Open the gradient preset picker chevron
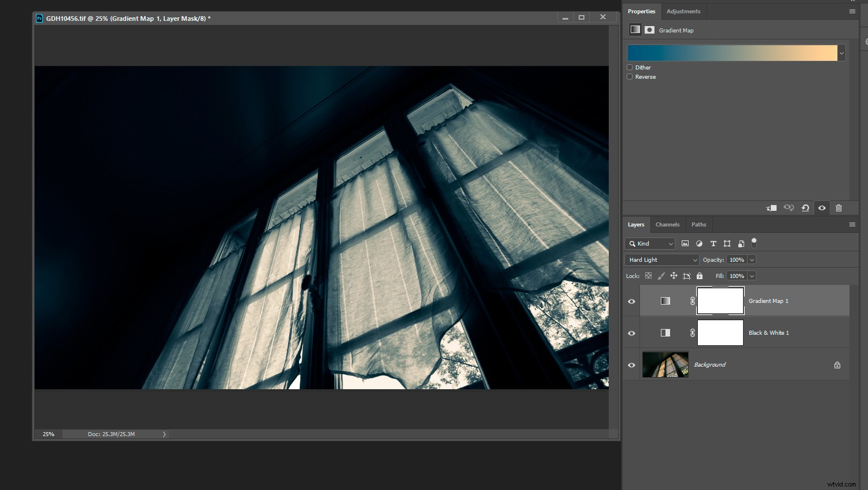Image resolution: width=868 pixels, height=490 pixels. (x=841, y=53)
